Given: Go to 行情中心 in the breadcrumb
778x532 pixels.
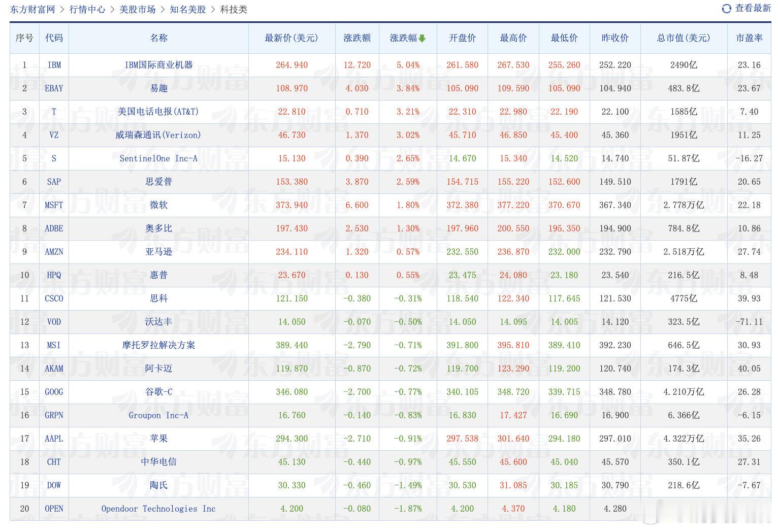Looking at the screenshot, I should 87,9.
